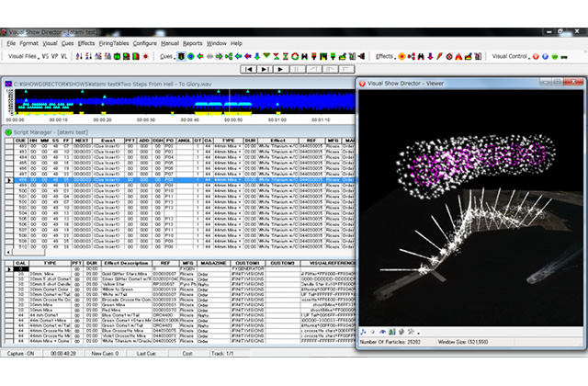Screen dimensions: 588x386
Task: Click the sort descending Z-A icon
Action: pyautogui.click(x=88, y=56)
